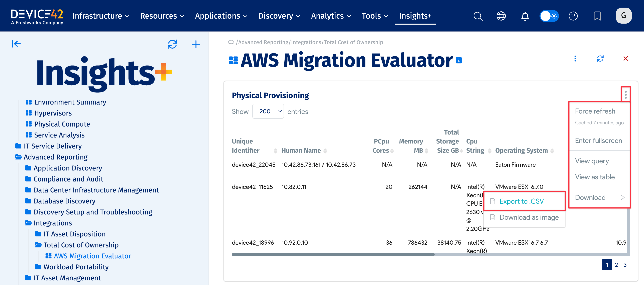Open dashboard three-dot options menu
The width and height of the screenshot is (644, 285).
575,59
